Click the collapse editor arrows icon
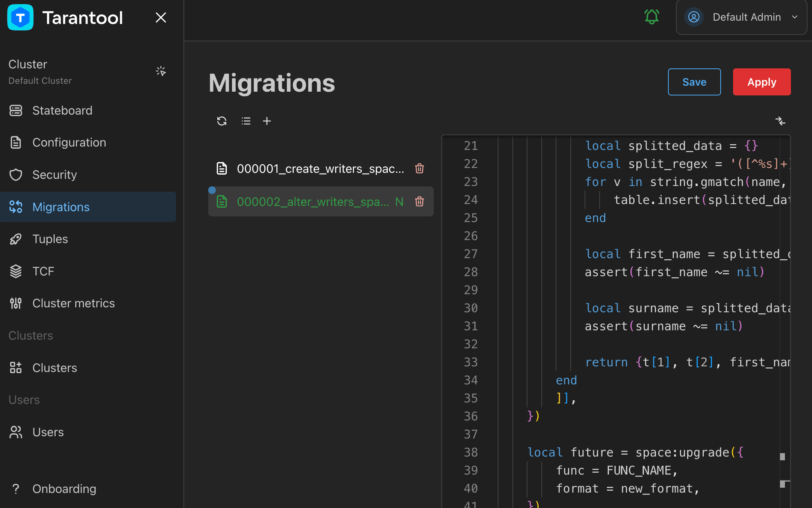The height and width of the screenshot is (508, 812). coord(780,121)
